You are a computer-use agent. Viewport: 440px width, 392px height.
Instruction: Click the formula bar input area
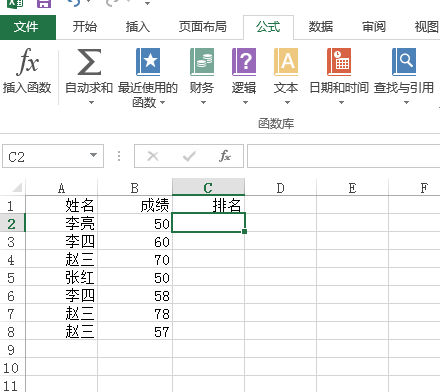tap(344, 156)
